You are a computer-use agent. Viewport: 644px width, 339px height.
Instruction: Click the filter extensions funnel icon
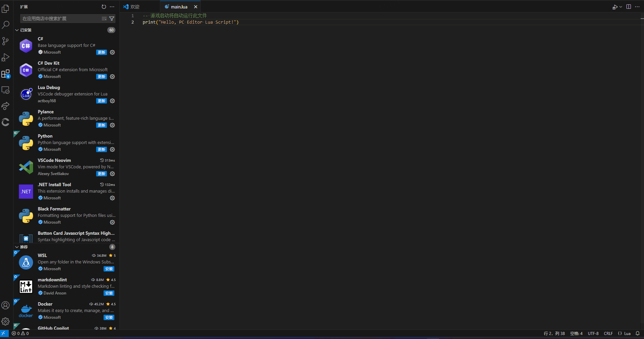(112, 19)
